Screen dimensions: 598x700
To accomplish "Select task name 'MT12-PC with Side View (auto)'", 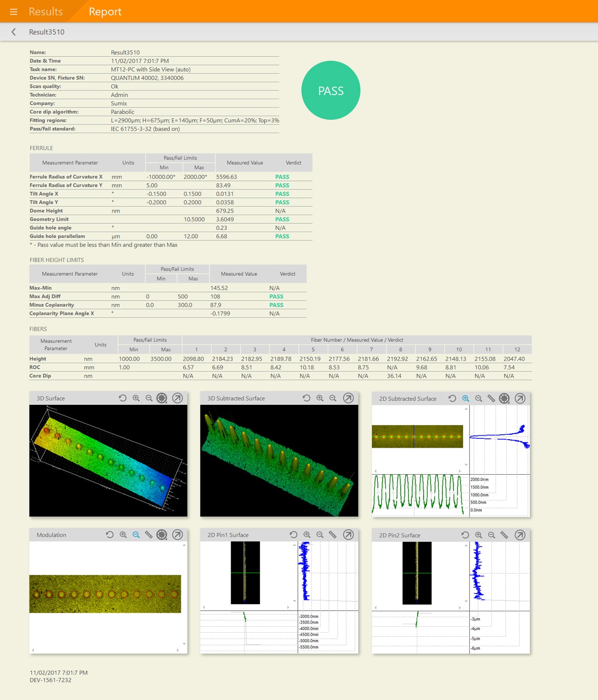I will 150,69.
